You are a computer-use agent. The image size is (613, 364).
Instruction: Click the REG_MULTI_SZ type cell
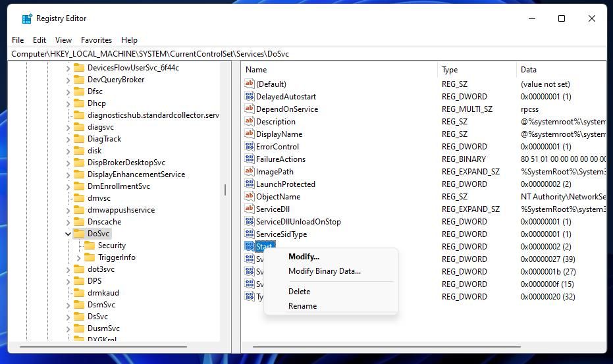coord(467,109)
